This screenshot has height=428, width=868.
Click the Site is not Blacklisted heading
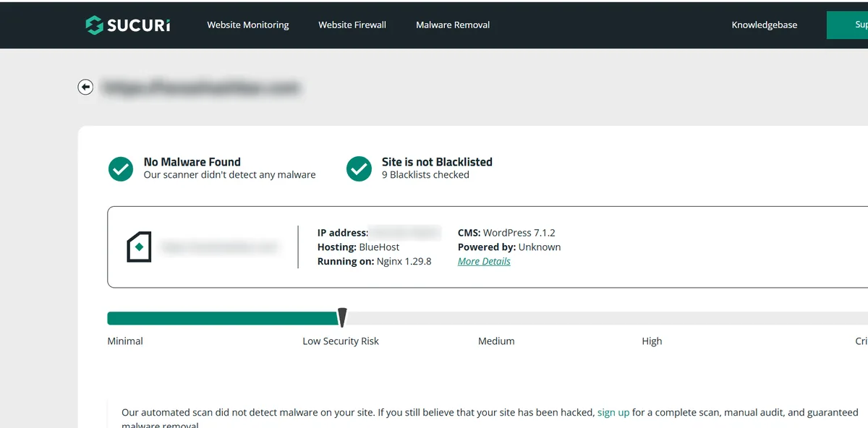tap(437, 162)
